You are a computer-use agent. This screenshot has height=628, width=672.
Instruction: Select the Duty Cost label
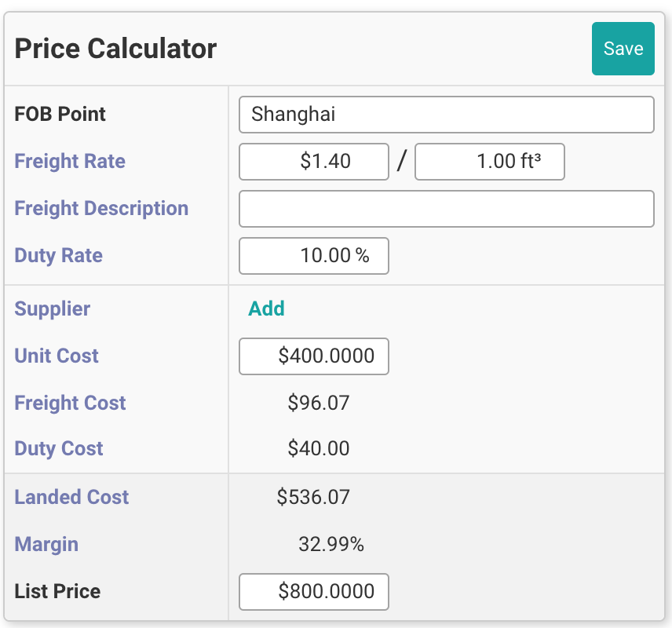pyautogui.click(x=59, y=449)
